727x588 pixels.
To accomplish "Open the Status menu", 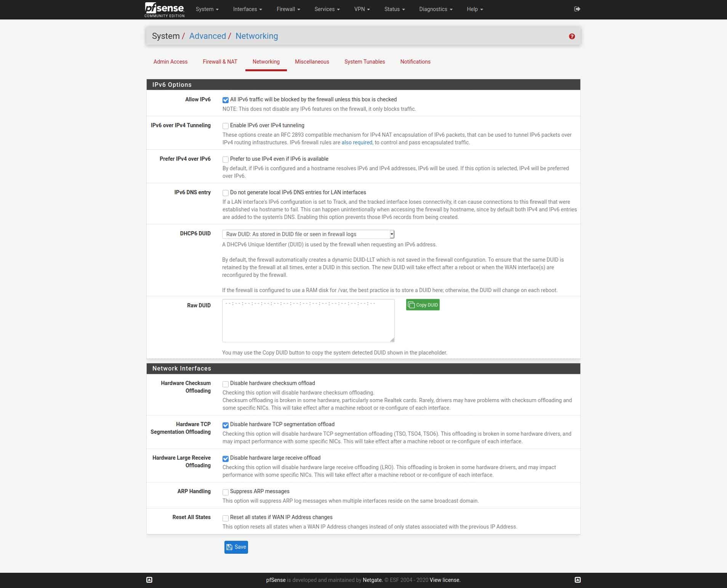I will pos(394,9).
